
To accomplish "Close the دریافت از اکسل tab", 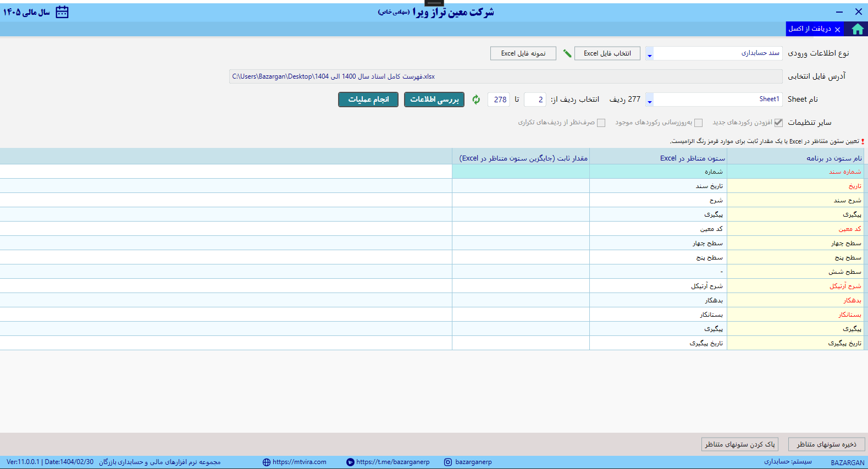I will tap(837, 29).
